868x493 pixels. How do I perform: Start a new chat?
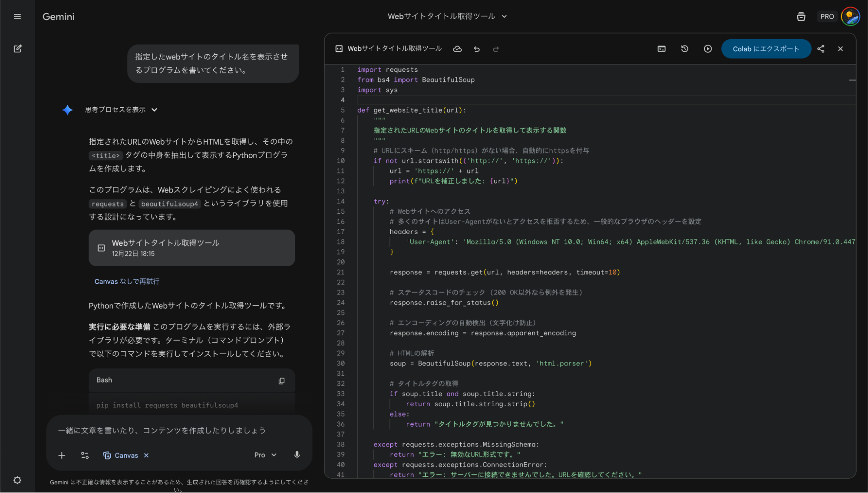pos(18,49)
